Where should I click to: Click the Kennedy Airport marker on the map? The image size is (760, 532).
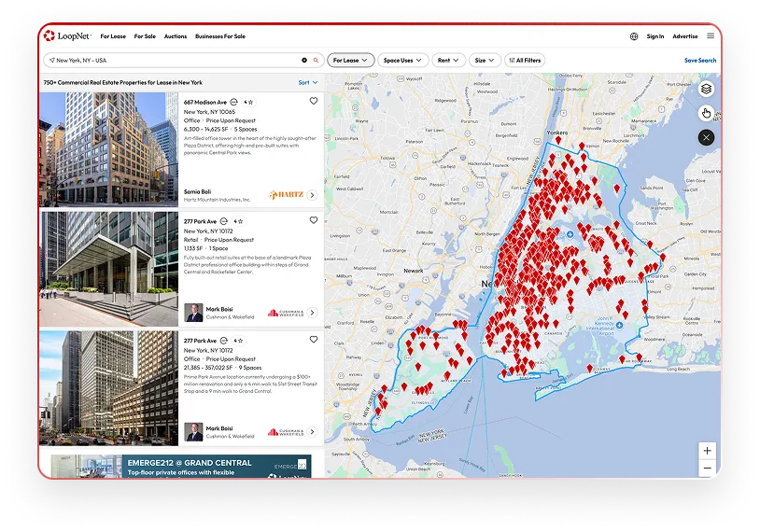(x=619, y=325)
